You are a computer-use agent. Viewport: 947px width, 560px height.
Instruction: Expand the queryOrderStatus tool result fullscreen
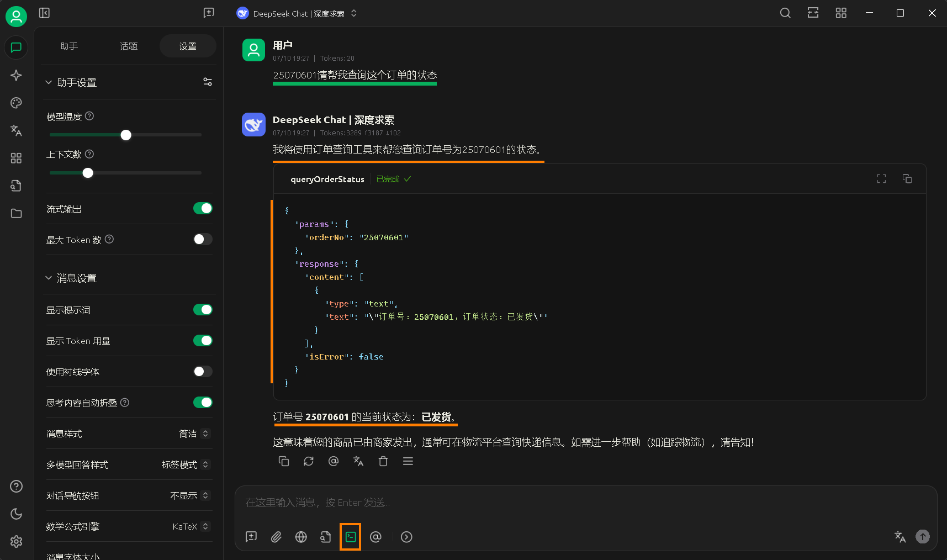881,178
